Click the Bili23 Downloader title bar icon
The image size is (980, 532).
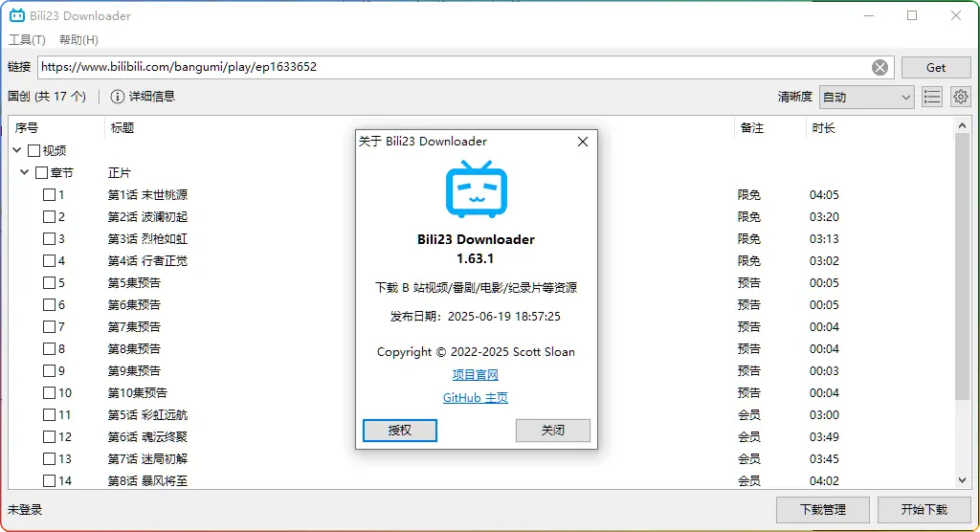[17, 15]
